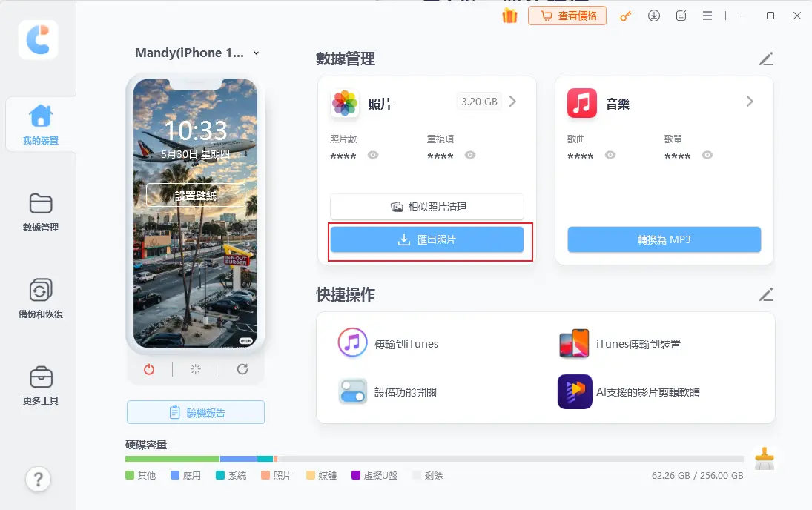Click the pencil edit icon beside 數據管理
812x510 pixels.
click(x=766, y=59)
